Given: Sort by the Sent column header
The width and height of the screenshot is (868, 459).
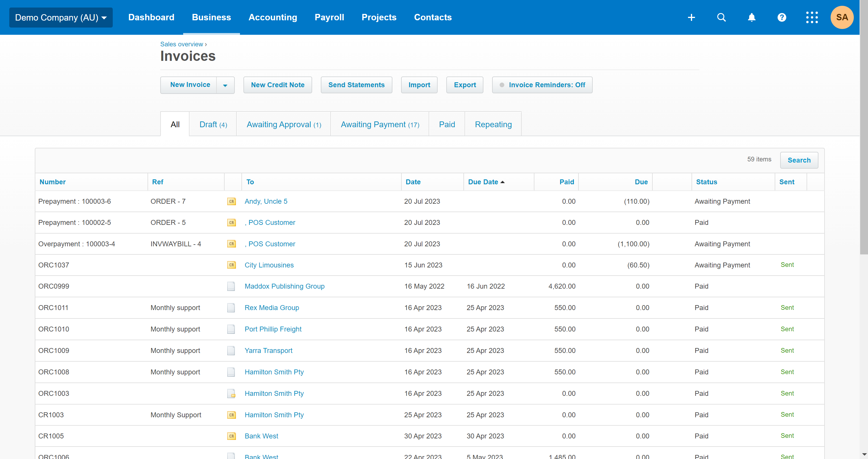Looking at the screenshot, I should click(787, 182).
